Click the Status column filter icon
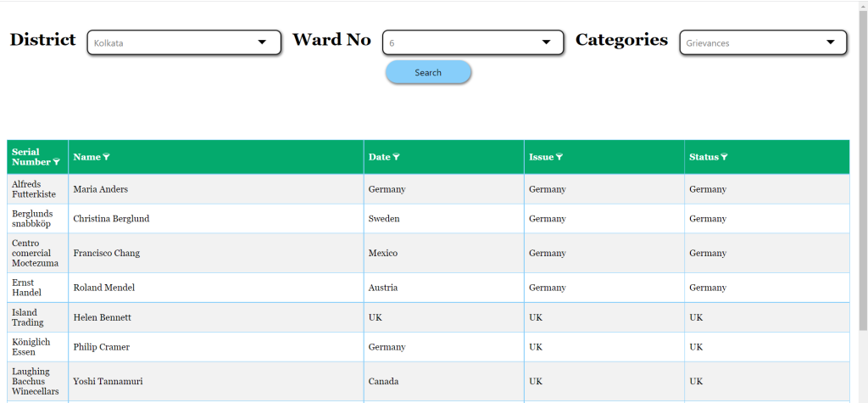 (724, 157)
